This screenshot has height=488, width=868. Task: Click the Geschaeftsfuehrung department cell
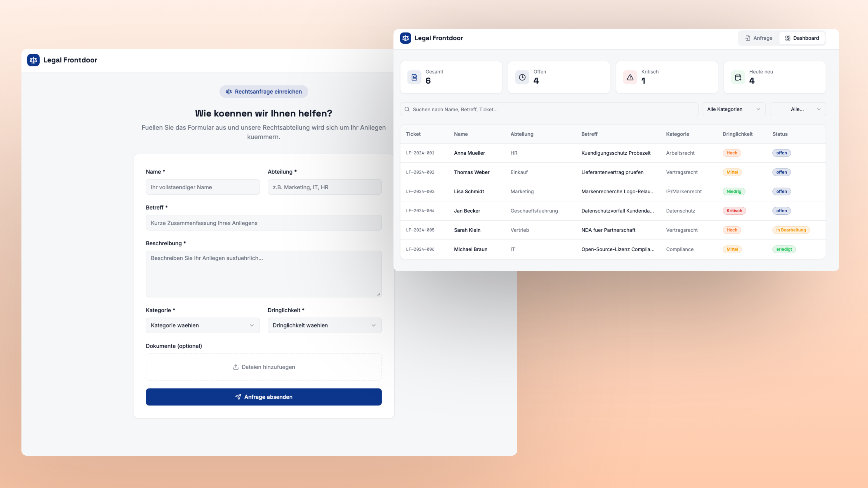pos(534,211)
